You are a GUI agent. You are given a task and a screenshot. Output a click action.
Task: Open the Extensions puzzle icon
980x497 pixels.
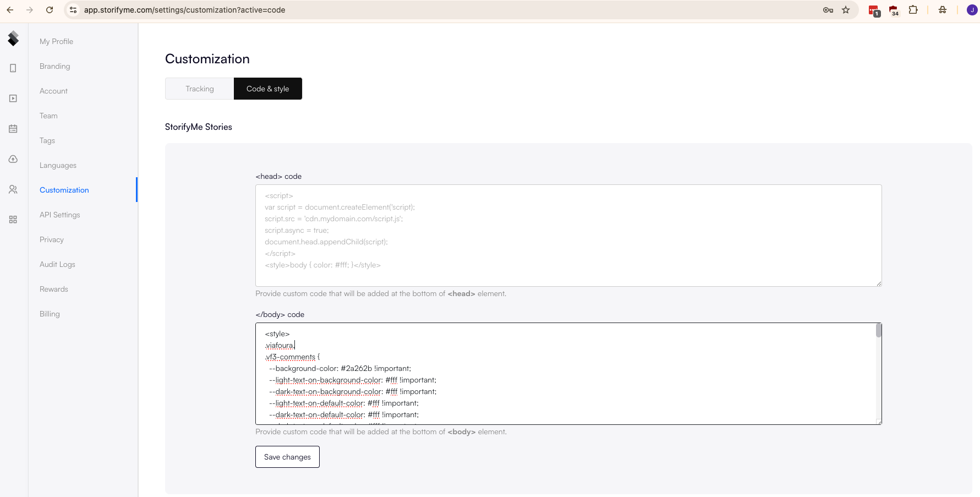pos(913,10)
